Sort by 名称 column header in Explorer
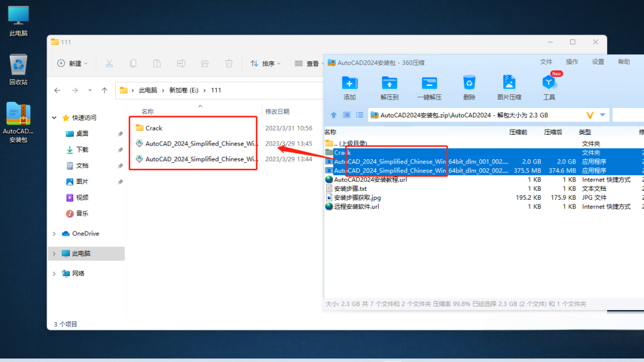 click(x=147, y=112)
